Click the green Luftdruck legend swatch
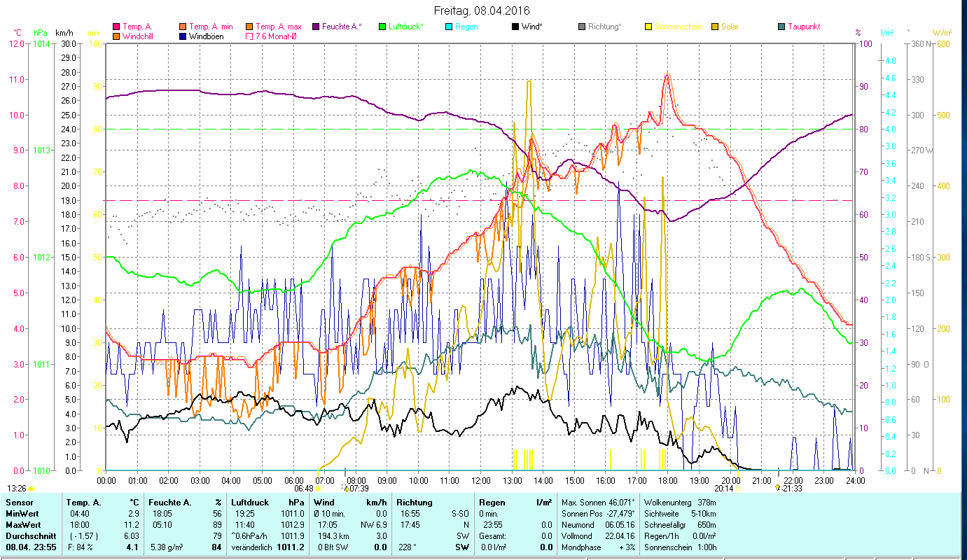 (x=382, y=27)
